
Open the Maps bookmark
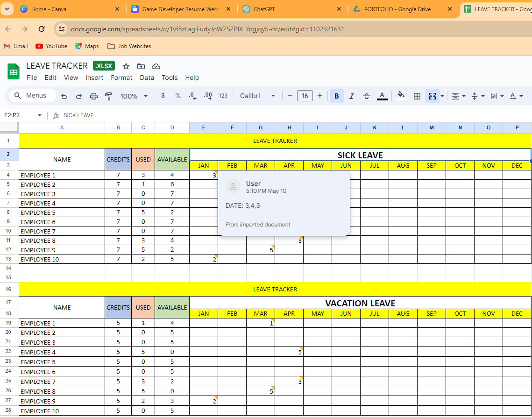click(x=87, y=46)
